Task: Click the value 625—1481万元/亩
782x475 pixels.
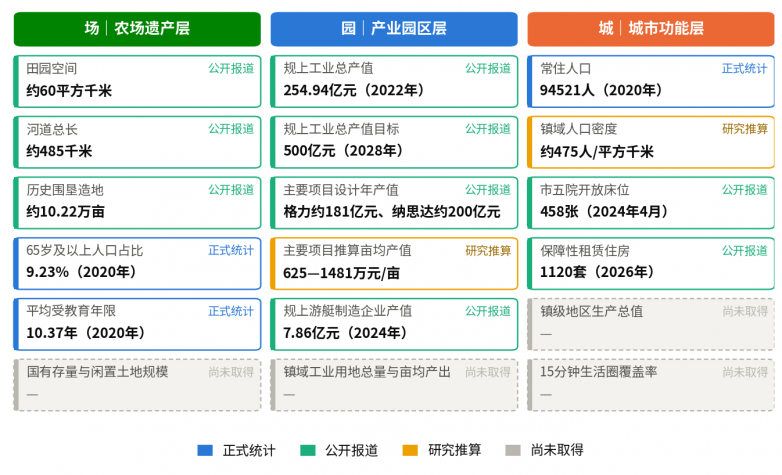Action: 342,273
